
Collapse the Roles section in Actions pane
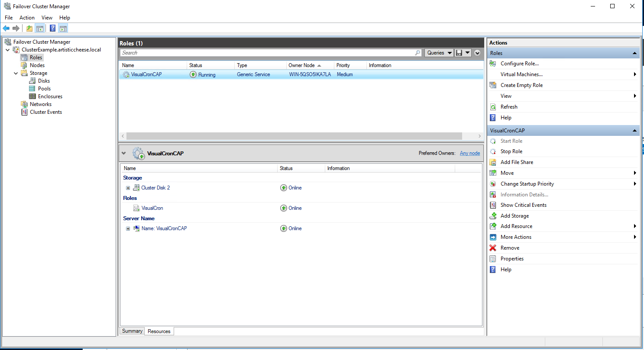point(634,53)
